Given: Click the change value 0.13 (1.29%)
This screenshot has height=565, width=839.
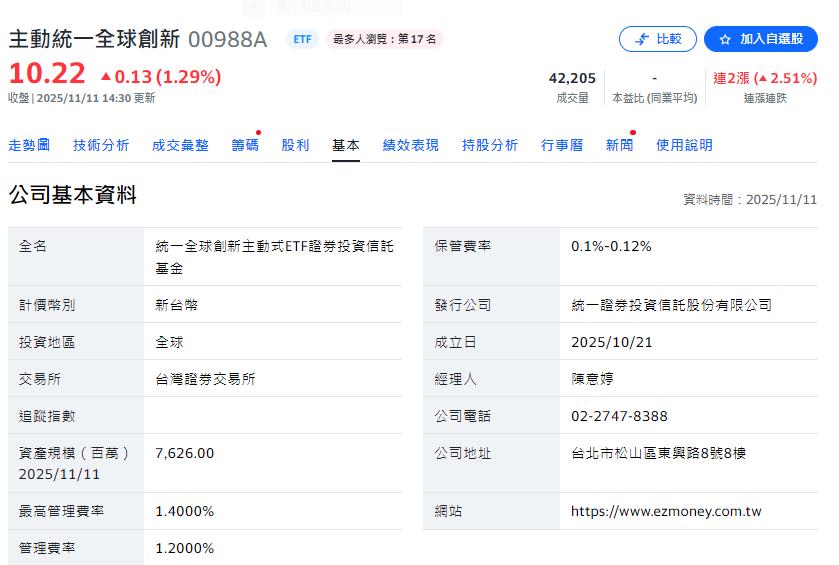Looking at the screenshot, I should 161,77.
